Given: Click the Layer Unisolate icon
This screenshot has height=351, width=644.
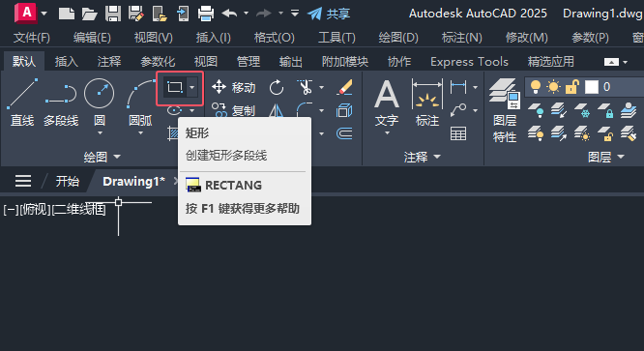Looking at the screenshot, I should [x=559, y=133].
